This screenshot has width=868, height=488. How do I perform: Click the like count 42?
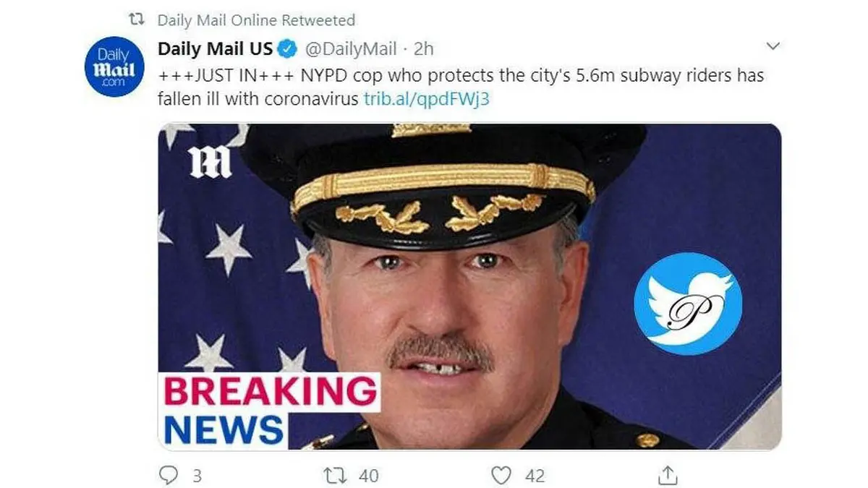(535, 476)
